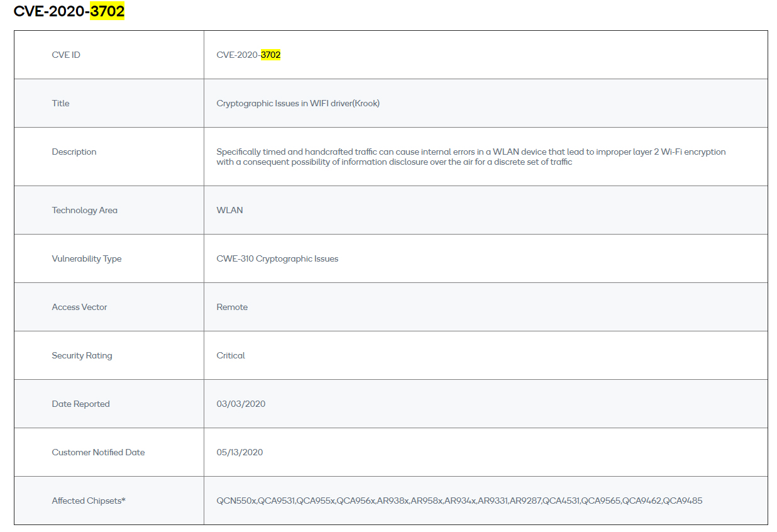777x532 pixels.
Task: Click the Remote access vector value
Action: pyautogui.click(x=232, y=307)
